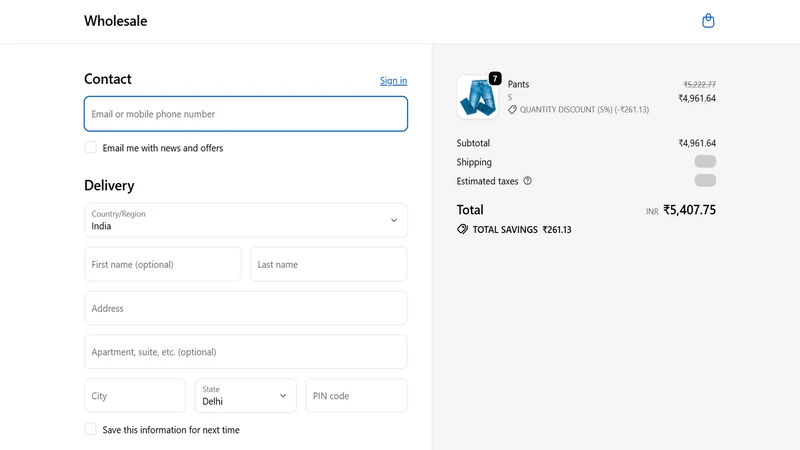
Task: Click the Sign in link
Action: click(x=393, y=81)
